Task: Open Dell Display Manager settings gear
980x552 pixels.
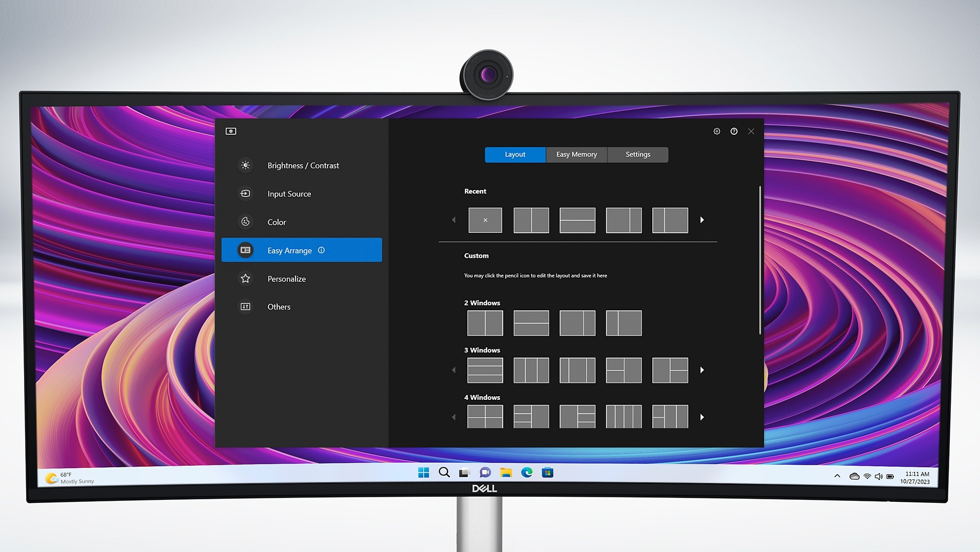Action: (717, 131)
